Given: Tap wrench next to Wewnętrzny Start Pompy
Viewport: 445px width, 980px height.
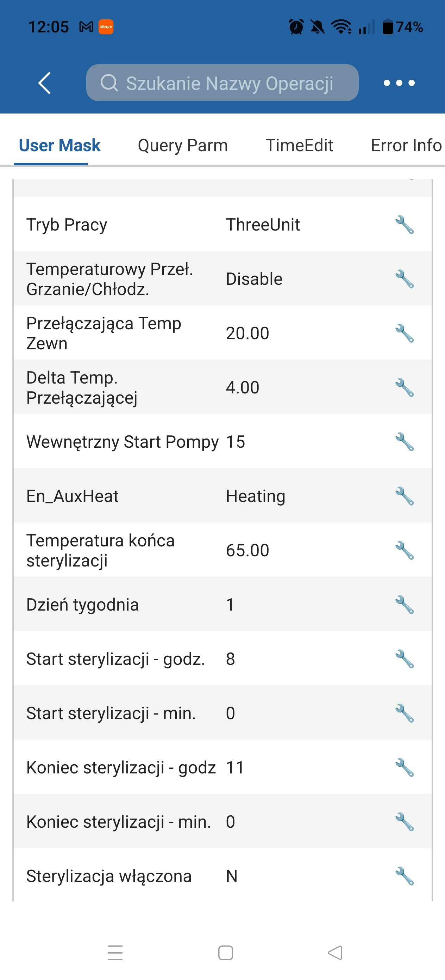Looking at the screenshot, I should pos(405,442).
